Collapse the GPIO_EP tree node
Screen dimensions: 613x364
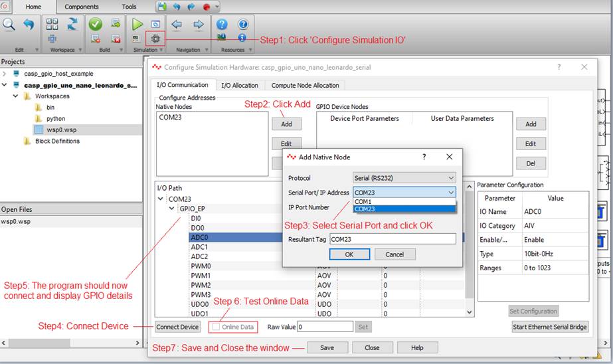tap(173, 208)
